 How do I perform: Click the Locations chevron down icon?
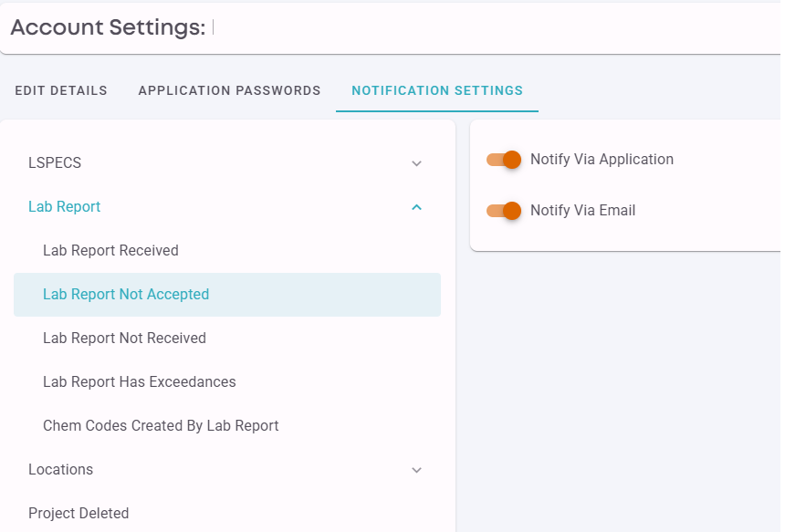416,470
